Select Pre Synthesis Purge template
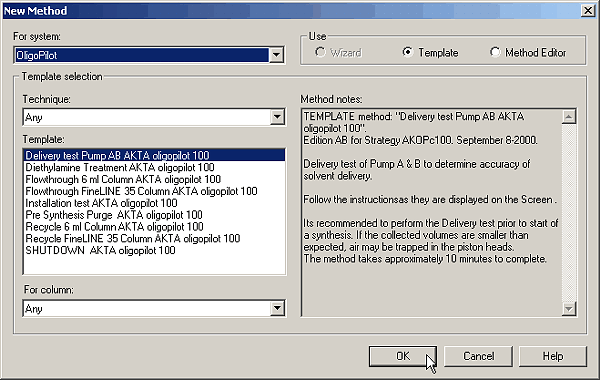 (154, 215)
